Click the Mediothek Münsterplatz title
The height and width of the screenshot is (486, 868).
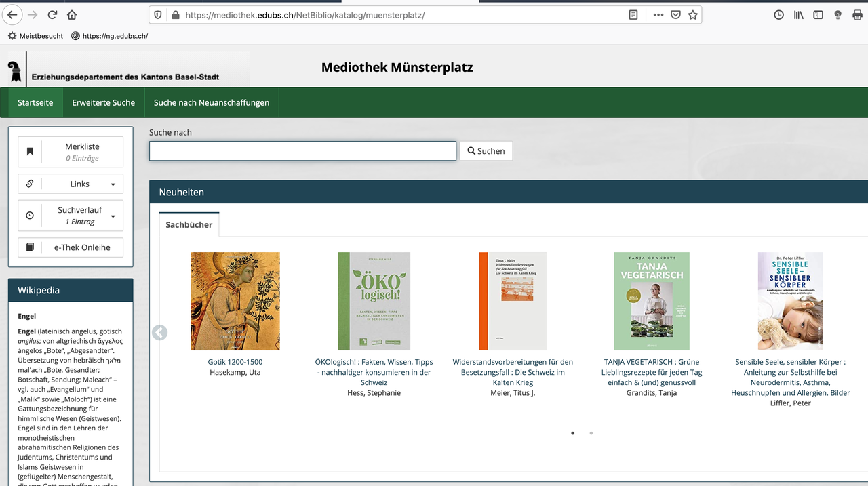397,68
